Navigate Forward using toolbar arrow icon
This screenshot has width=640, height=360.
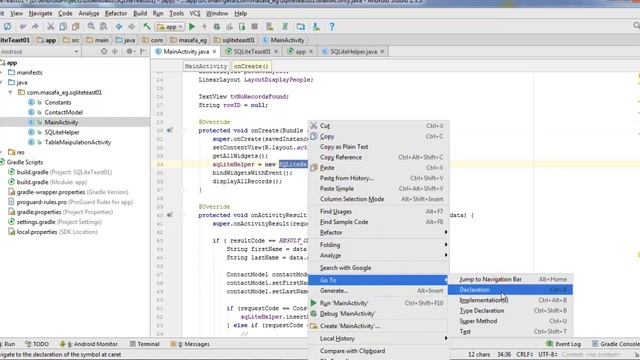point(131,27)
